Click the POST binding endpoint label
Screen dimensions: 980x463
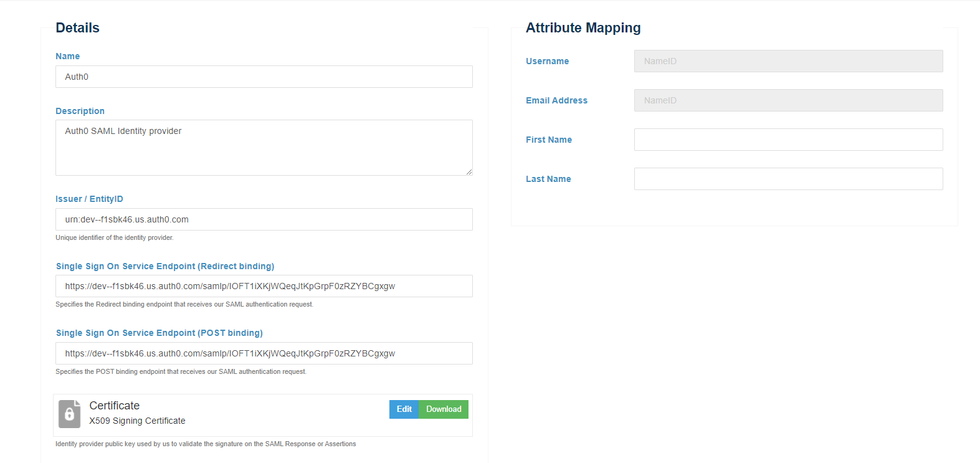(159, 333)
